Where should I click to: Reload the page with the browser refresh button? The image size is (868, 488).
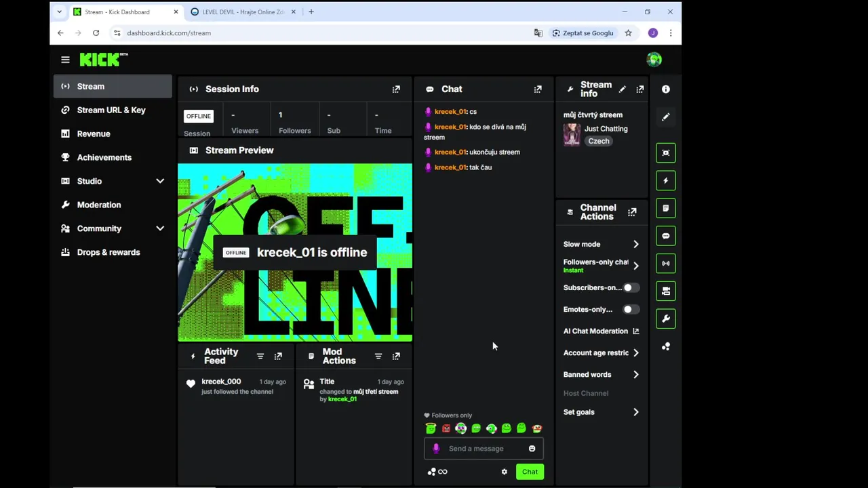(96, 33)
